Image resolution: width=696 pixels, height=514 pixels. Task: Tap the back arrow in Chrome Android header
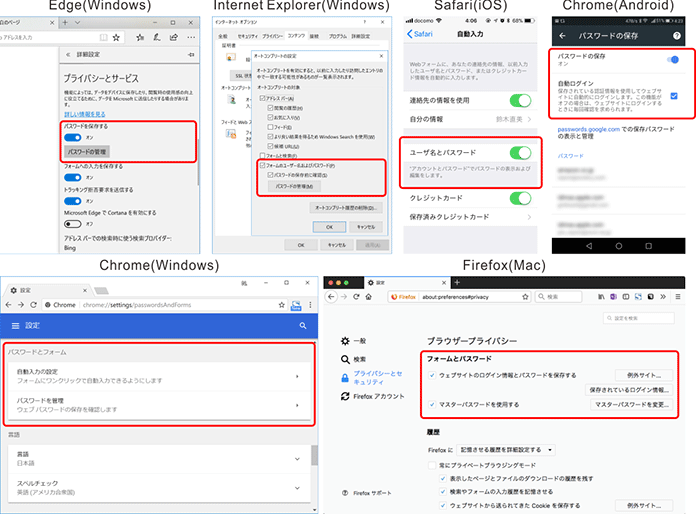coord(562,36)
